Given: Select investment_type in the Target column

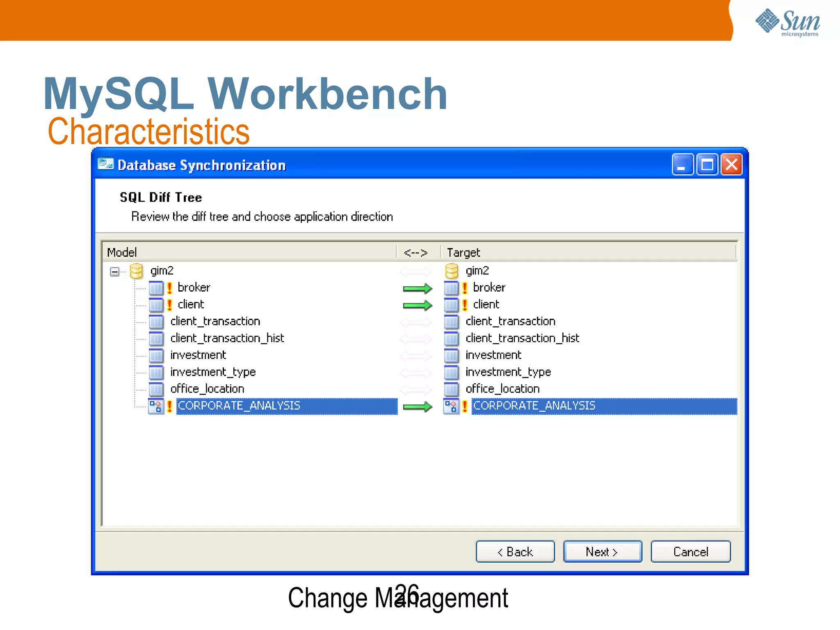Looking at the screenshot, I should pyautogui.click(x=508, y=372).
